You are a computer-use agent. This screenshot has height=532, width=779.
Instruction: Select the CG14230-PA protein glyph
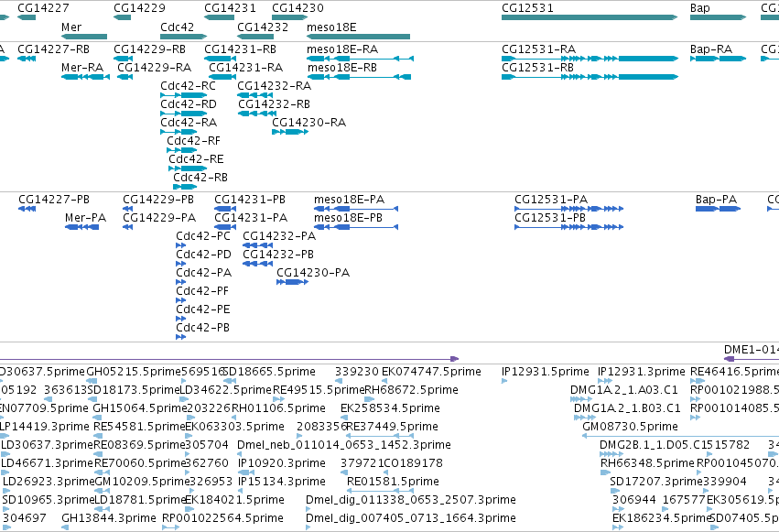click(293, 282)
